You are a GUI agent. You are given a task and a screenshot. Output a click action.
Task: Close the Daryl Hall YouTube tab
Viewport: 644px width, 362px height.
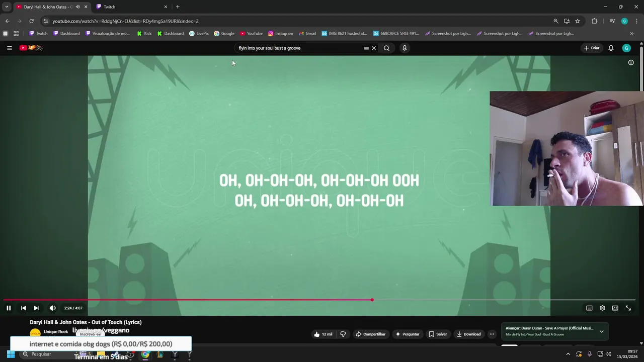tap(86, 7)
